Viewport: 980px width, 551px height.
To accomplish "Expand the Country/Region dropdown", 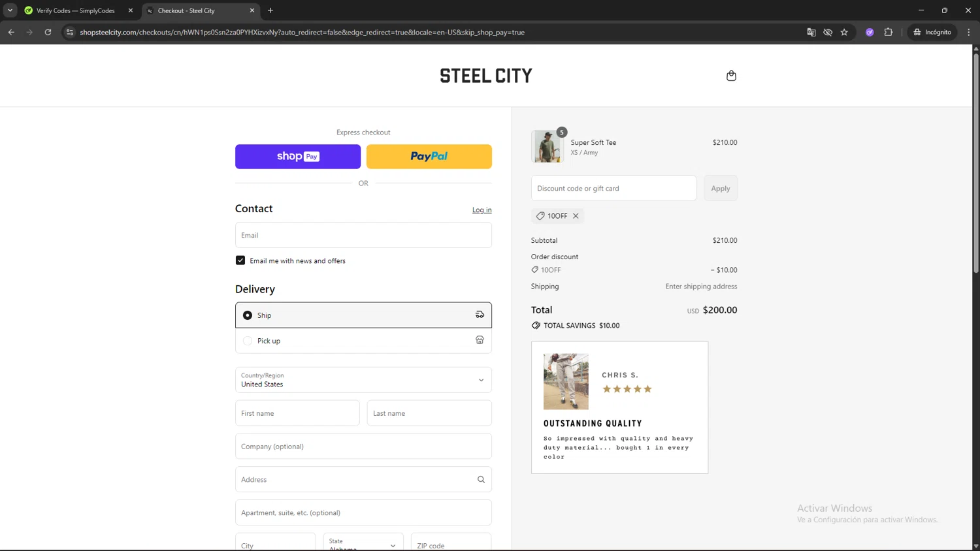I will (363, 380).
